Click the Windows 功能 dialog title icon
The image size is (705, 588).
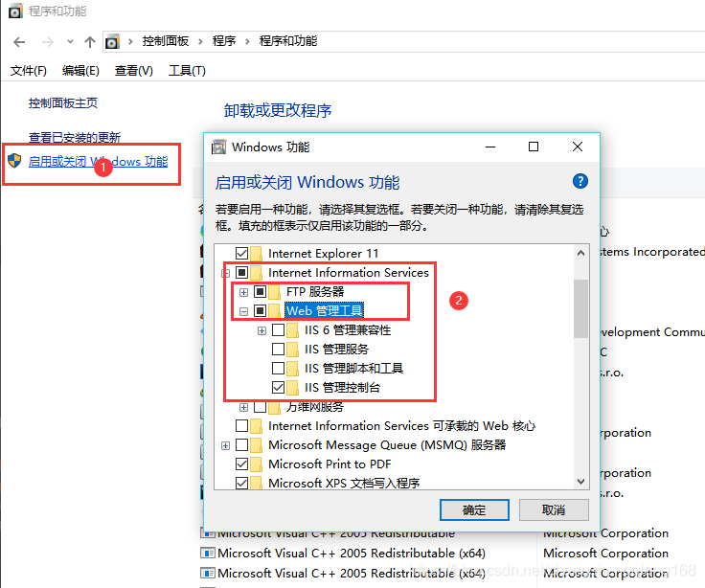[219, 147]
